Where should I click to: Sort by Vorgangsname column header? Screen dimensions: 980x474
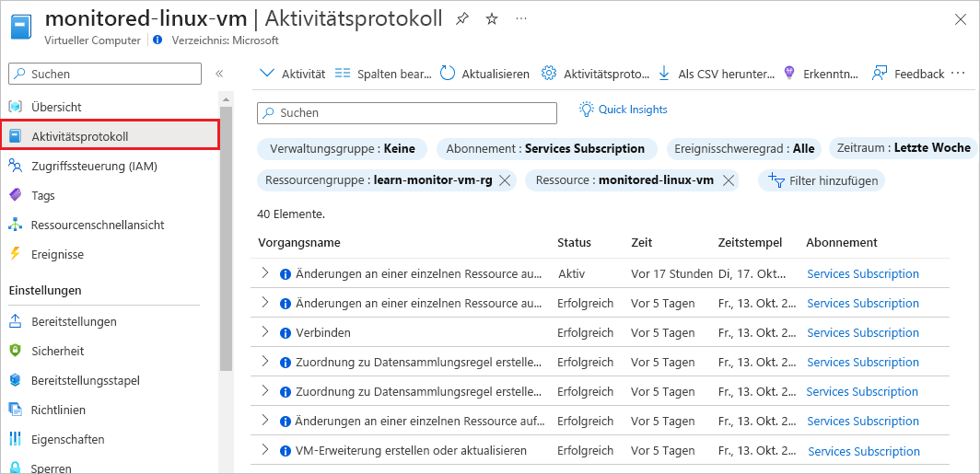[x=298, y=242]
